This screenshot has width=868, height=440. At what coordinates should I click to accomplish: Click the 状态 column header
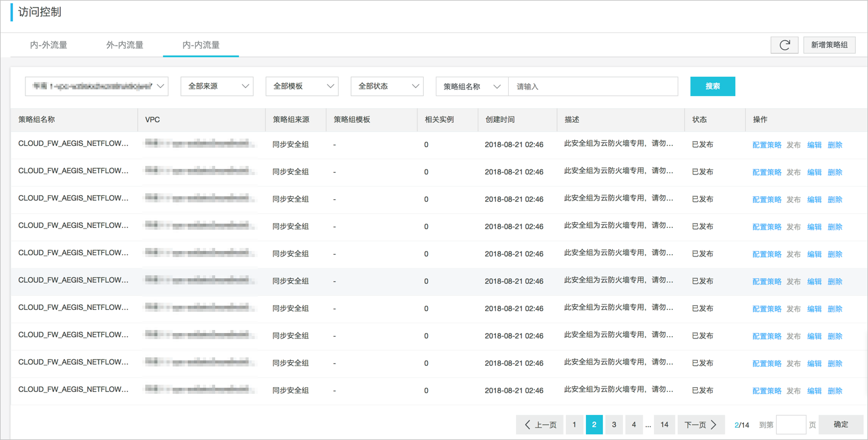[700, 120]
